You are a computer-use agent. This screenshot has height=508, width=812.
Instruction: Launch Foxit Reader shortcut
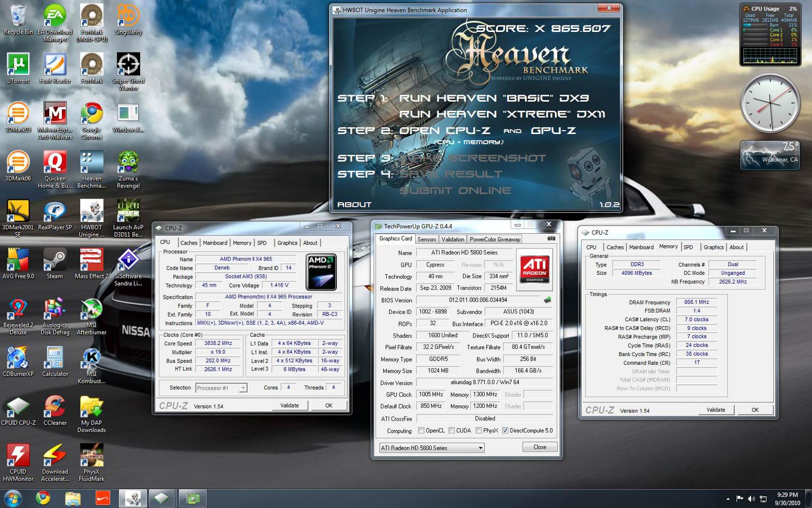[x=55, y=68]
